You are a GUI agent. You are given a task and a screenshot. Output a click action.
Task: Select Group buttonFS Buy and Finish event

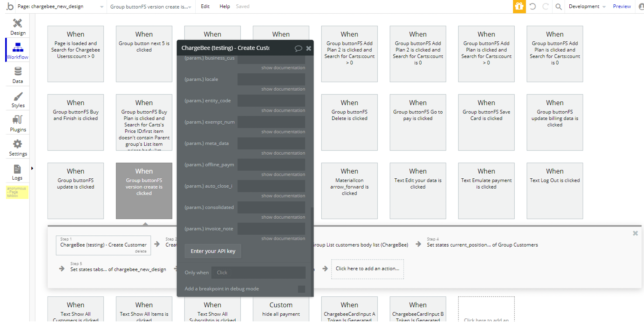pyautogui.click(x=76, y=122)
